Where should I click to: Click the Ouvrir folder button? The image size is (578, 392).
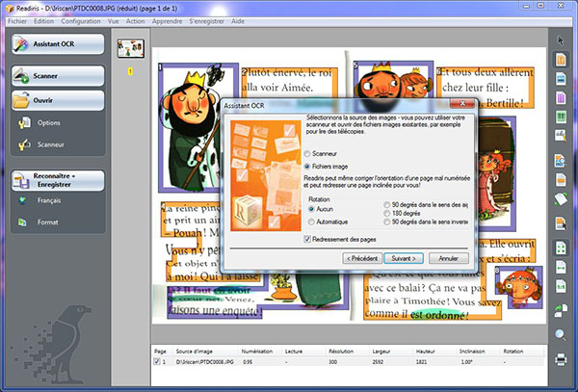(56, 99)
